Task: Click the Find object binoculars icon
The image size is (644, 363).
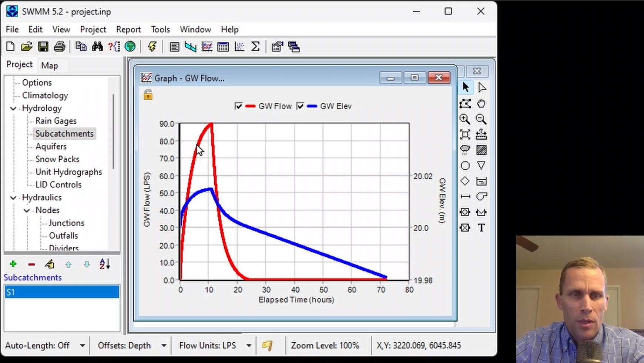Action: coord(97,47)
